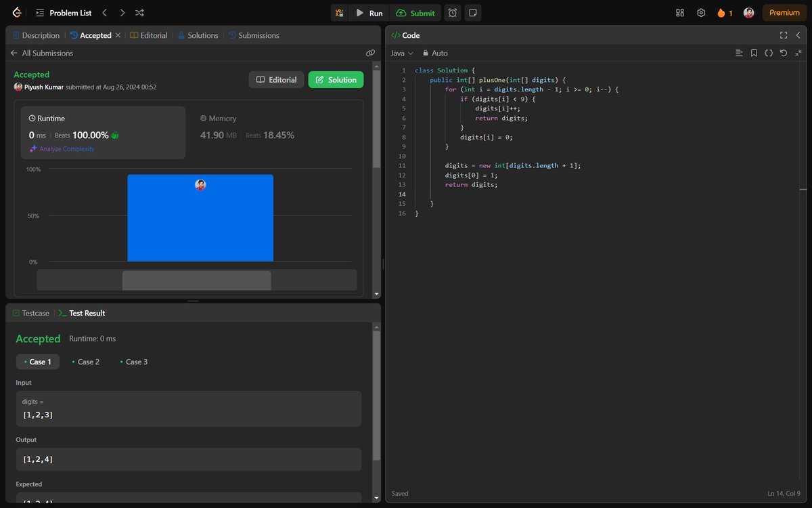Click the Premium button
The width and height of the screenshot is (812, 508).
tap(784, 13)
